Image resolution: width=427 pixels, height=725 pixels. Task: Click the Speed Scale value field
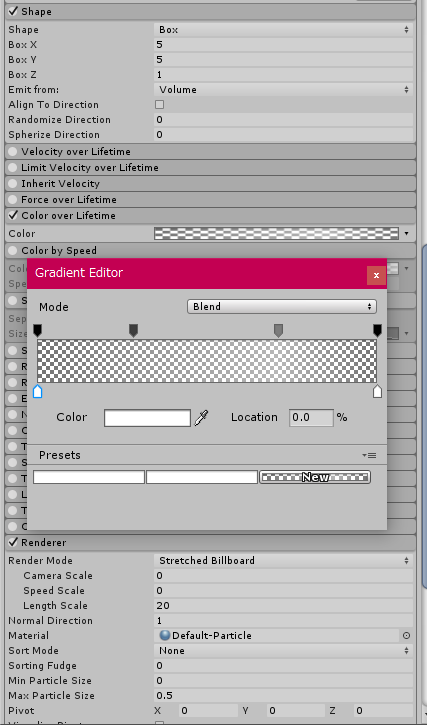[283, 590]
